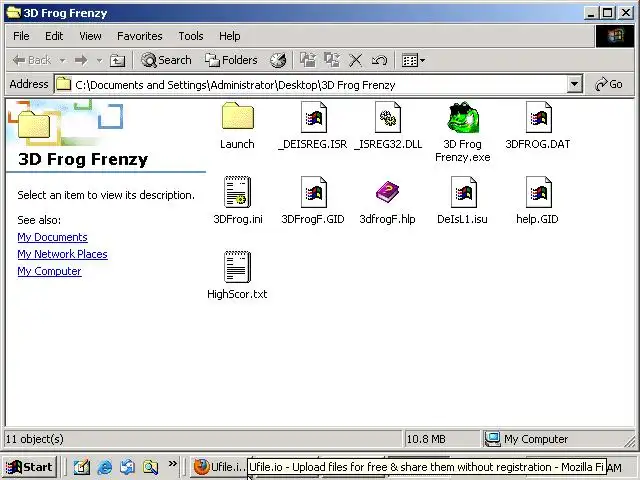Click the first quick launch desktop icon
The width and height of the screenshot is (640, 480).
click(x=82, y=467)
